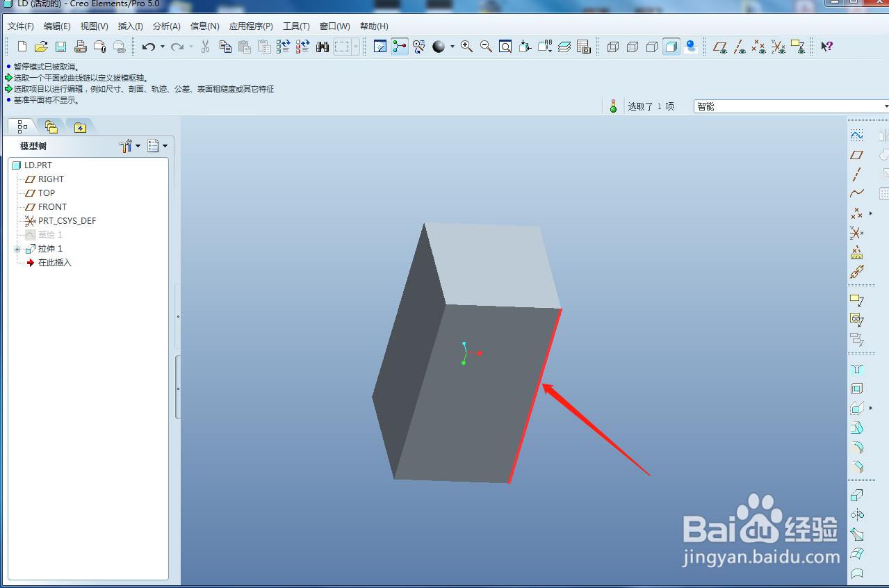Viewport: 889px width, 588px height.
Task: Click the Regenerate model icon
Action: (x=283, y=47)
